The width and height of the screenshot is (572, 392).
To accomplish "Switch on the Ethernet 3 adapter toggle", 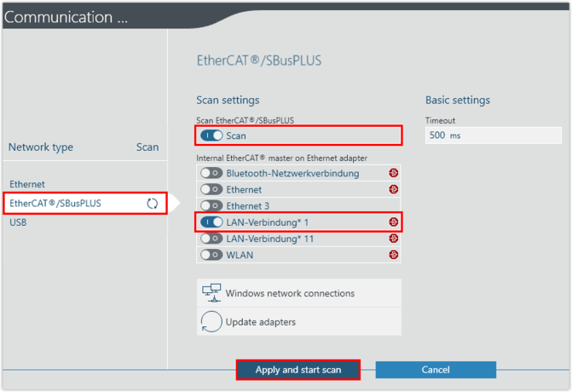I will tap(211, 205).
